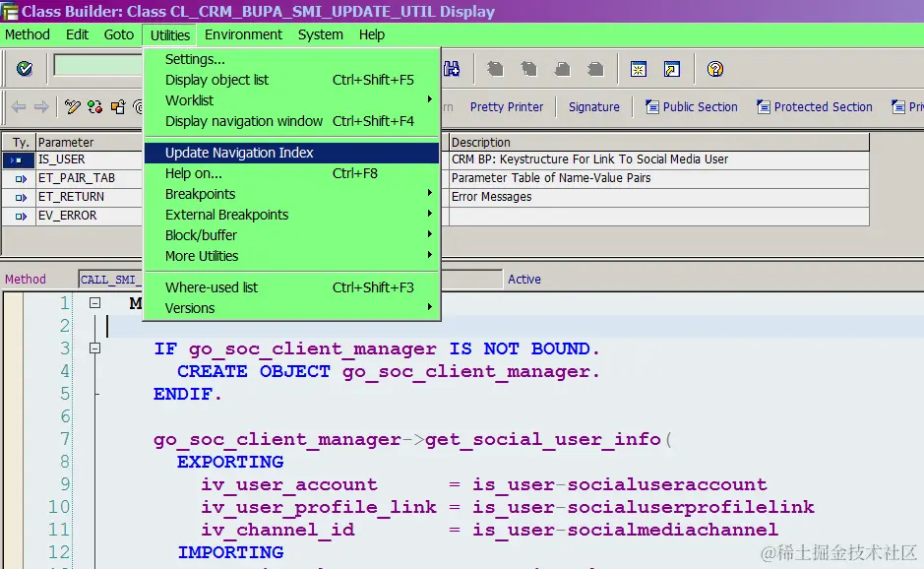924x569 pixels.
Task: Expand the Worklist submenu
Action: (x=291, y=100)
